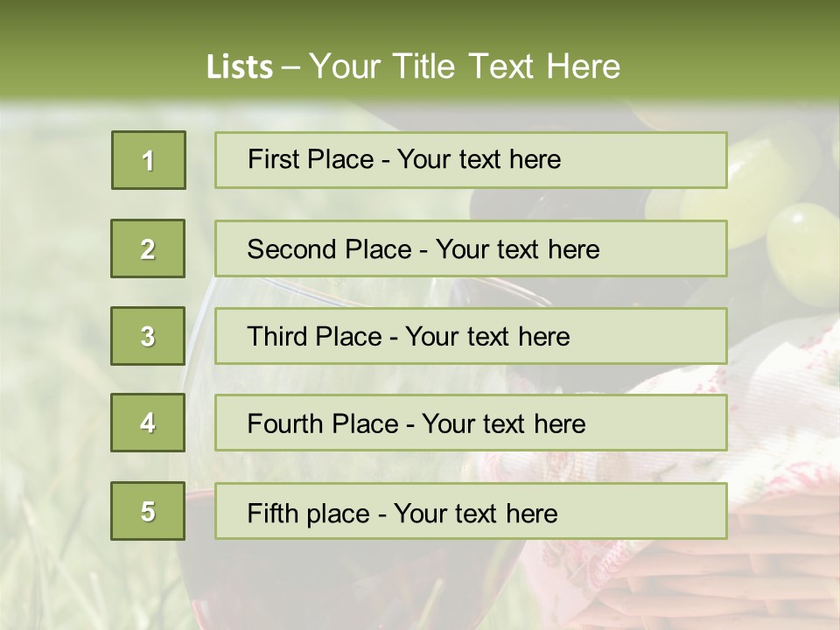Image resolution: width=840 pixels, height=630 pixels.
Task: Click the number 5 box
Action: 148,511
